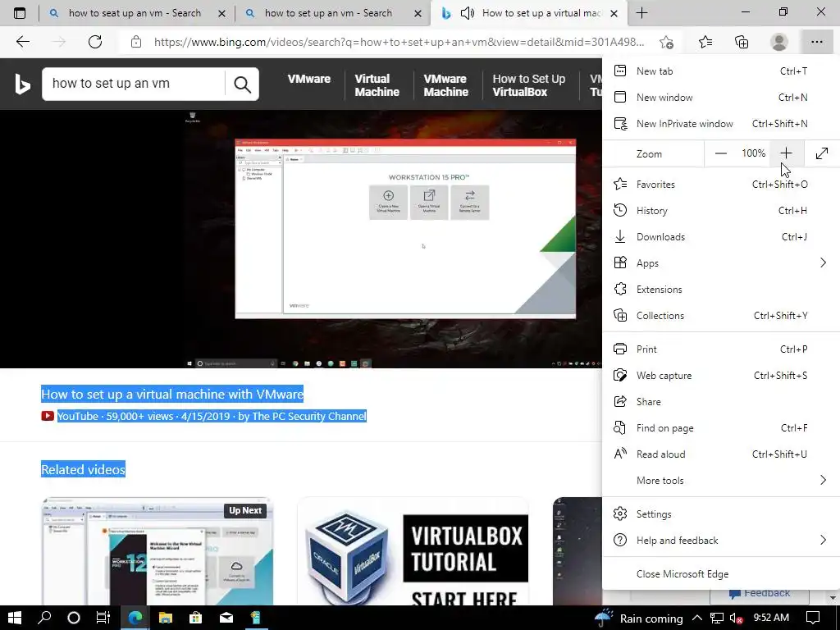Select New tab in the menu

pyautogui.click(x=721, y=71)
